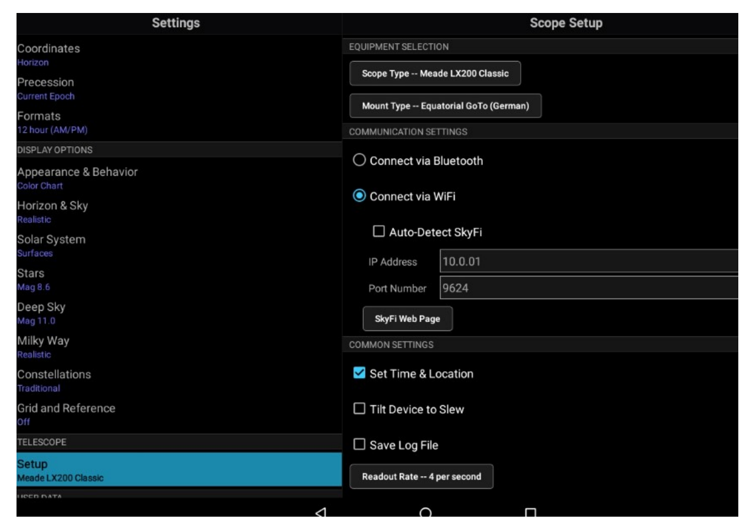Open Mount Type Equatorial GoTo selector
This screenshot has height=532, width=756.
pos(445,106)
